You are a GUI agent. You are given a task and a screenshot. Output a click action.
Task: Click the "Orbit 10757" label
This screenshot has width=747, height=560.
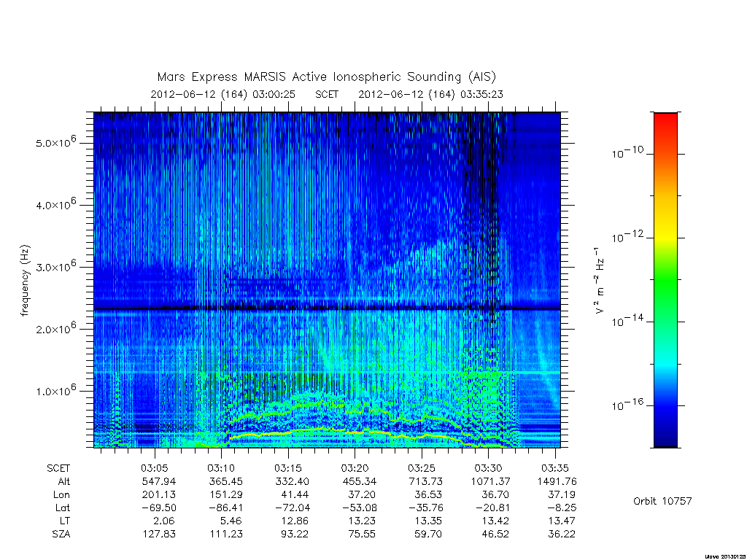tap(662, 501)
